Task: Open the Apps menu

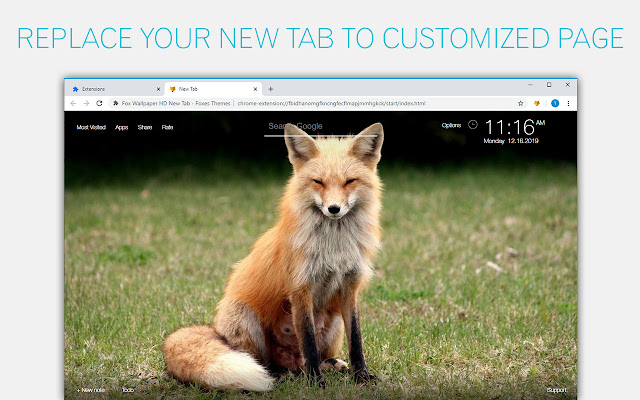Action: [122, 127]
